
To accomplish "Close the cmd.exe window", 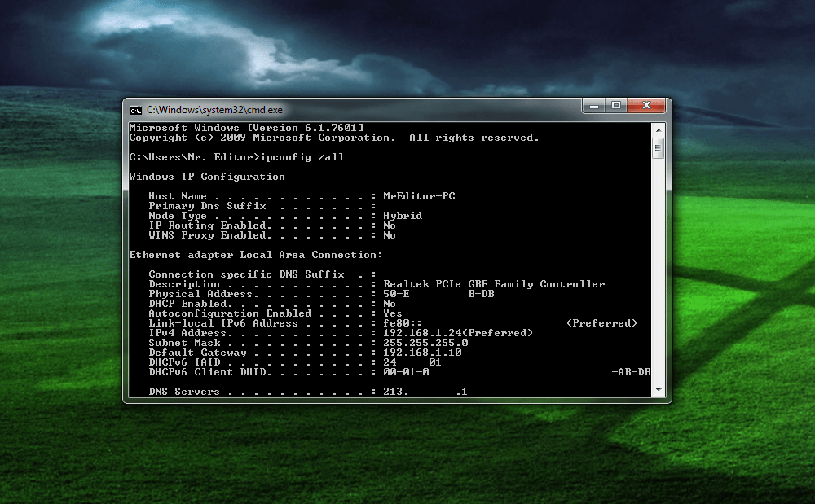I will pyautogui.click(x=646, y=105).
